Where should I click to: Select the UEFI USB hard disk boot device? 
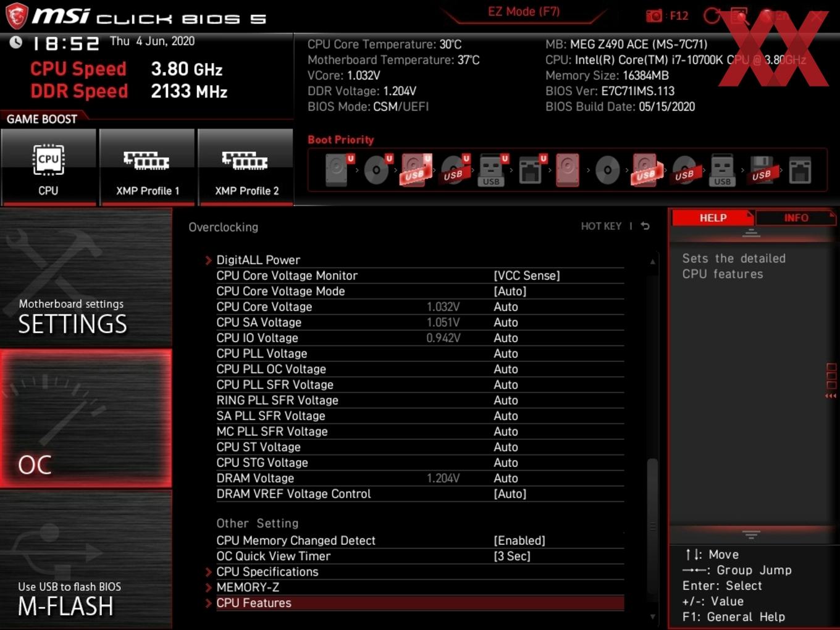pos(416,169)
